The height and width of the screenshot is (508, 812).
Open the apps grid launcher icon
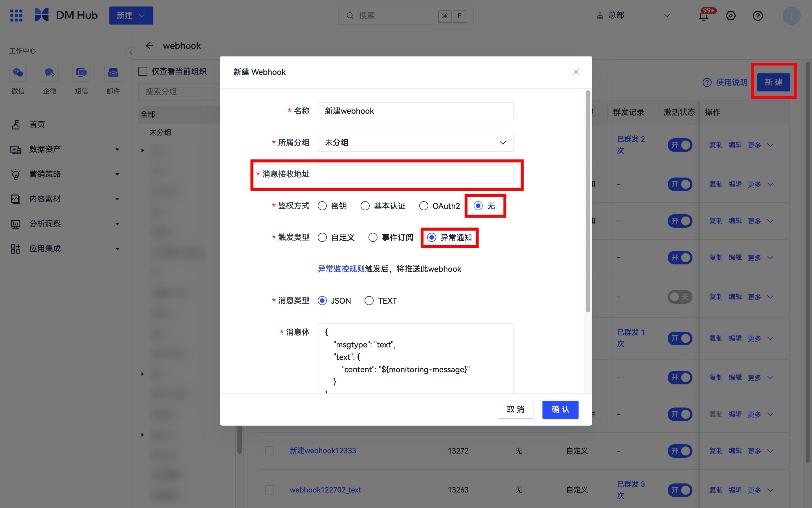coord(16,16)
